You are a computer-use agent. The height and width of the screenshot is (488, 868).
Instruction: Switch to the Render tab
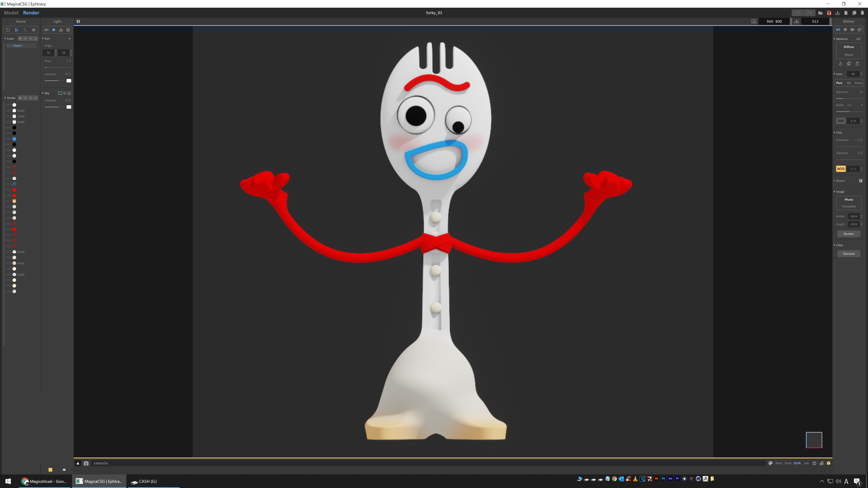[31, 13]
